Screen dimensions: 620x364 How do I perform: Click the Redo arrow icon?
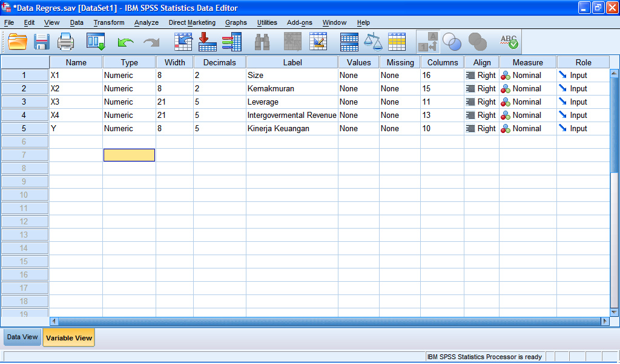(x=151, y=42)
